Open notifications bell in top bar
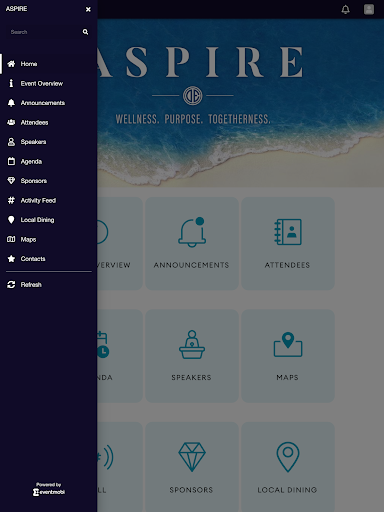 [x=346, y=9]
